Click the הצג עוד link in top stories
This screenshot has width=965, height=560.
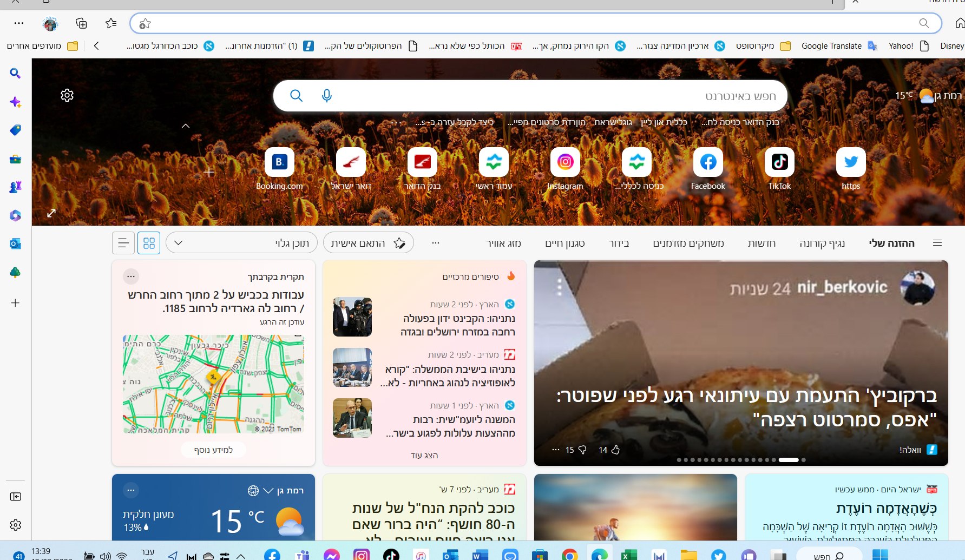click(424, 456)
